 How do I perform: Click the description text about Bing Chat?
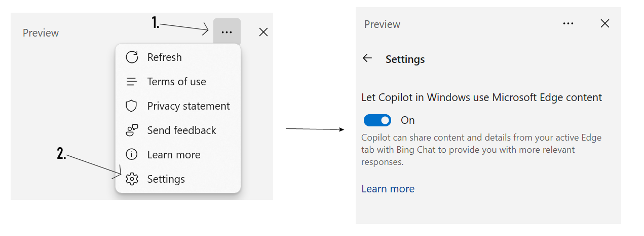pyautogui.click(x=481, y=150)
